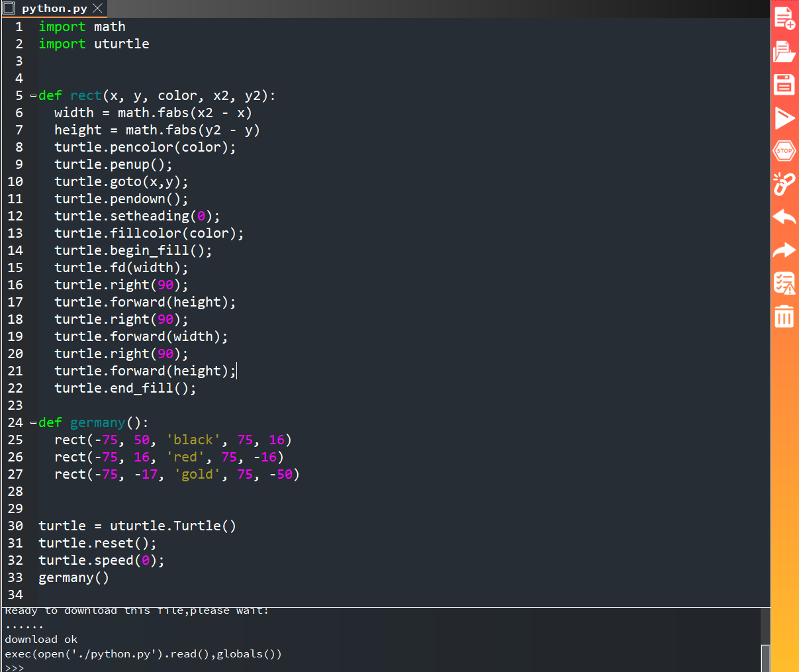
Task: Click 'turtle.begin_fill();' line
Action: point(133,251)
